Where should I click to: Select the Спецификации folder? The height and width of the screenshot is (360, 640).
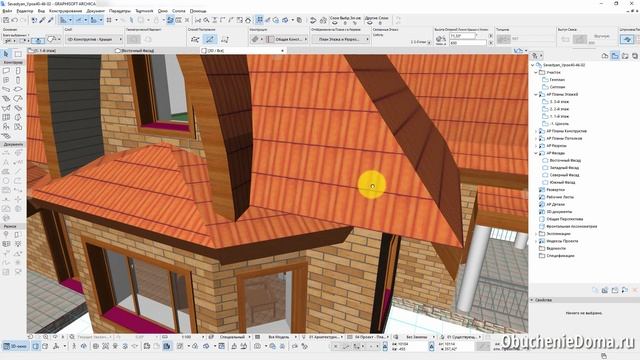[x=560, y=256]
